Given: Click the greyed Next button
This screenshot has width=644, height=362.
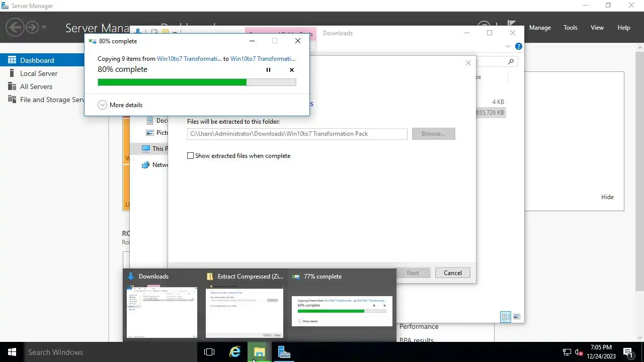Looking at the screenshot, I should (x=413, y=273).
